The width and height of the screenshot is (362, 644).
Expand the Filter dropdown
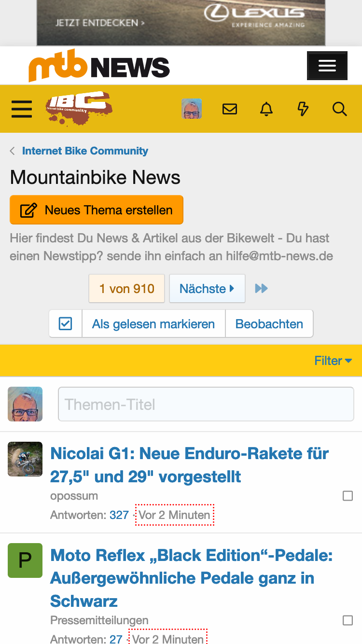[333, 361]
